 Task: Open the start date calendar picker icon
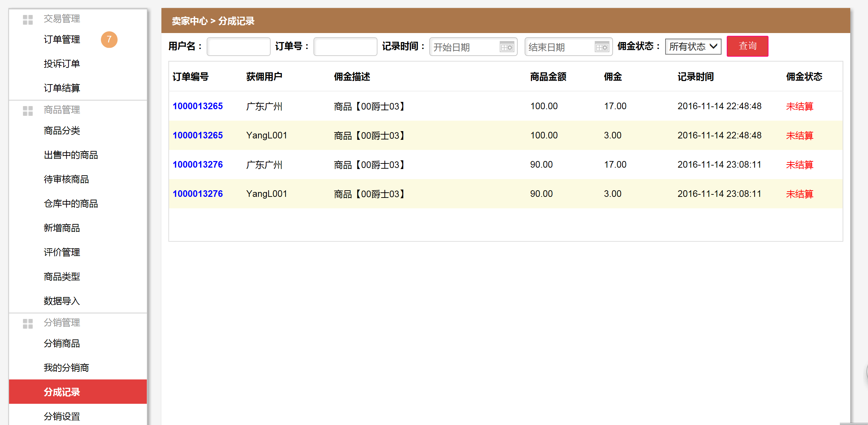(507, 47)
